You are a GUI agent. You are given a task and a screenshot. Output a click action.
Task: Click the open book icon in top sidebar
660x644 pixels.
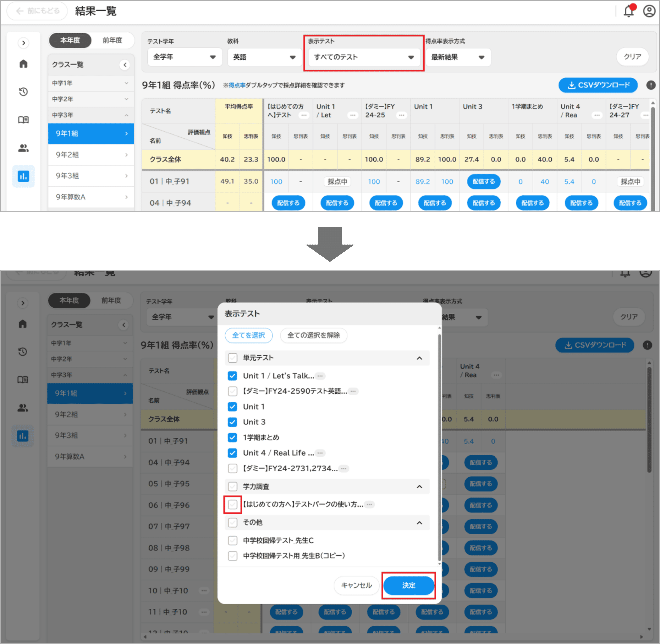(x=23, y=120)
